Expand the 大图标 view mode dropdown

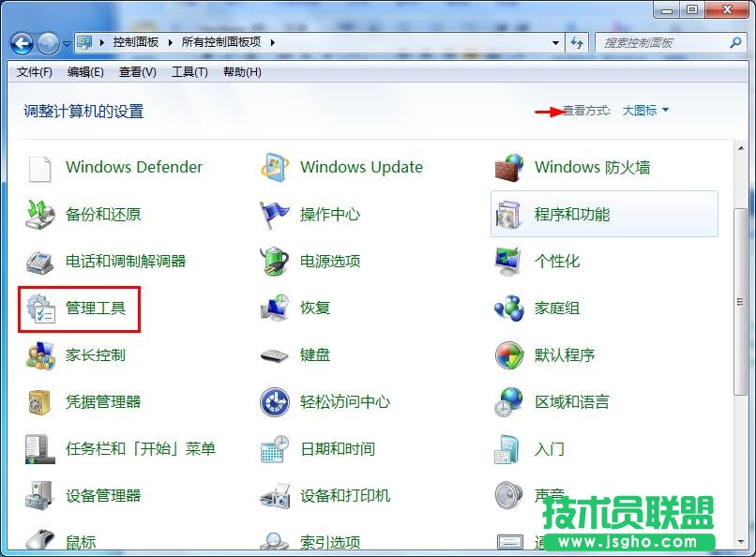click(646, 111)
